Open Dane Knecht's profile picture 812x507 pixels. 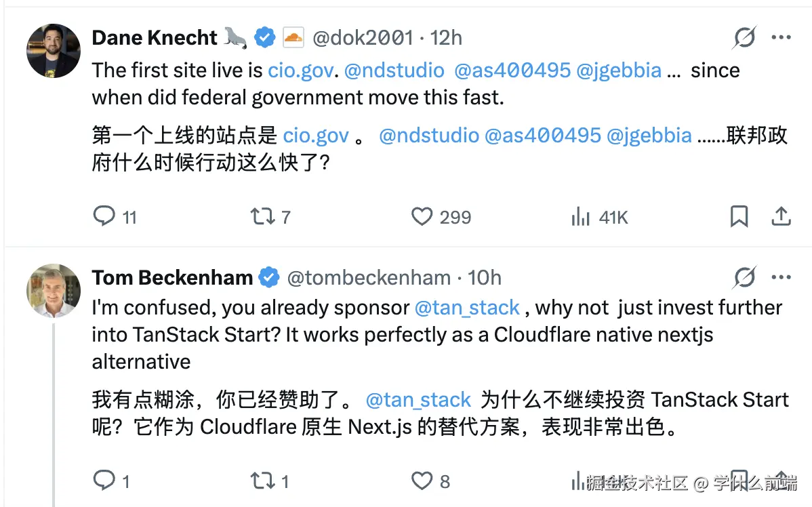point(54,51)
